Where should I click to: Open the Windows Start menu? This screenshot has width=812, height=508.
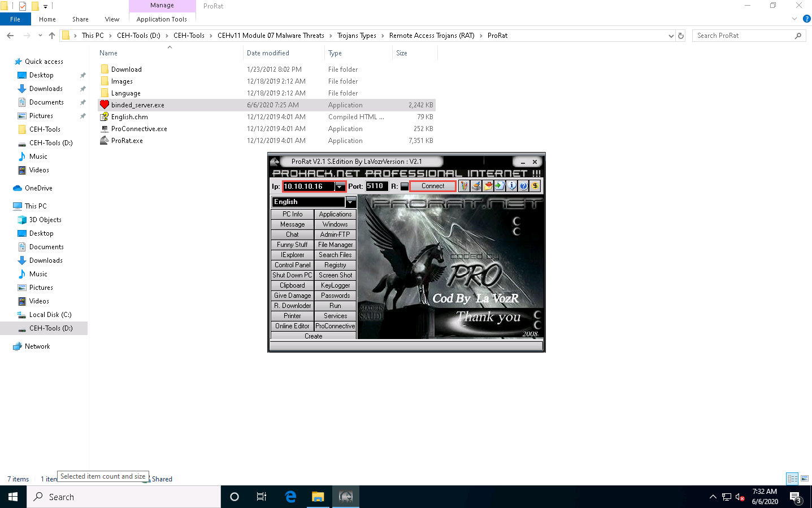[x=13, y=497]
